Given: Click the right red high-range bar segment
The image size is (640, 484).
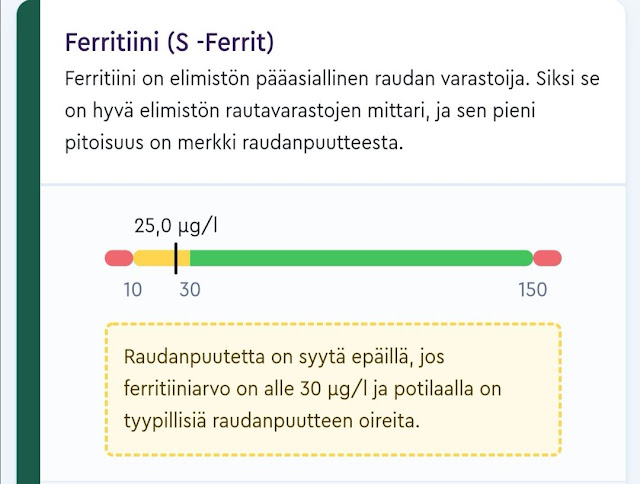Looking at the screenshot, I should [547, 258].
